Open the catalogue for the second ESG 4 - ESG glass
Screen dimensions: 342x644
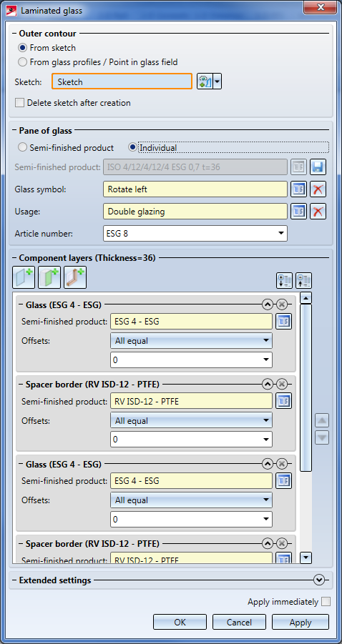pyautogui.click(x=283, y=480)
